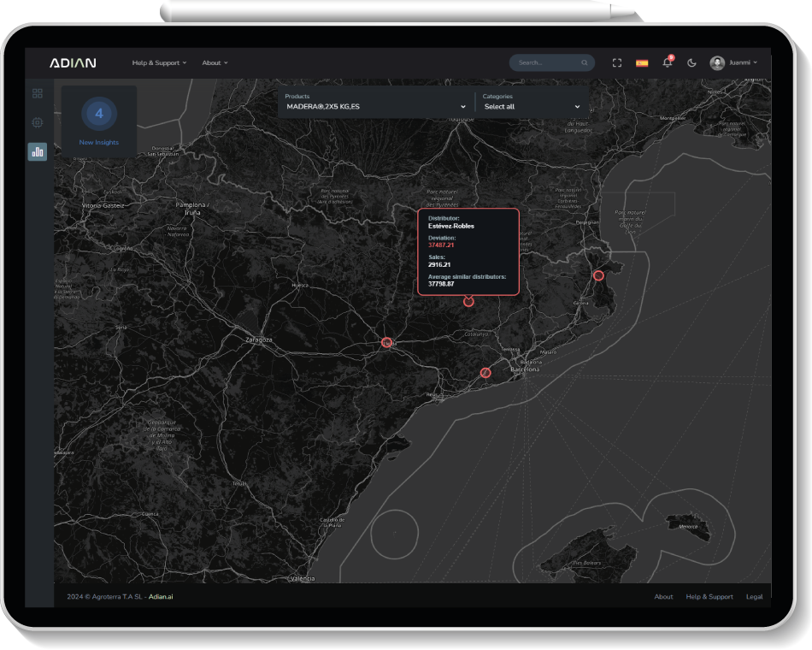Click the ADIAN logo
The image size is (812, 650).
[73, 62]
